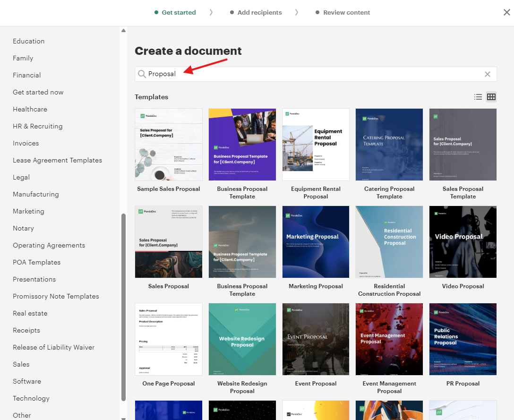Viewport: 514px width, 420px height.
Task: Open the Sample Sales Proposal thumbnail
Action: [x=169, y=145]
